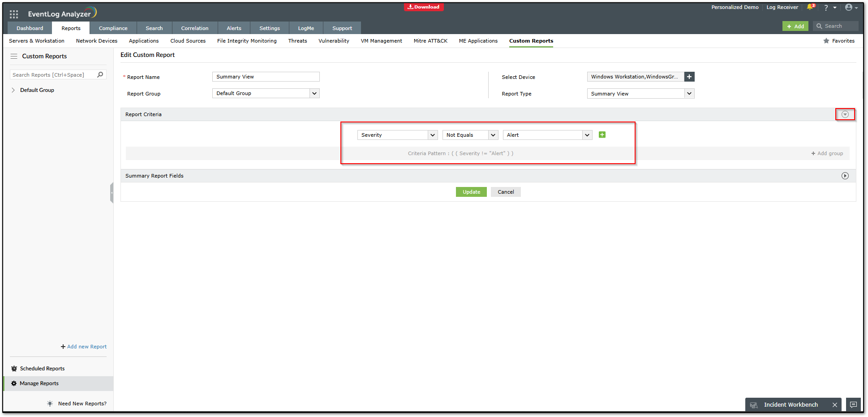Switch to the Alerts tab
The image size is (868, 417).
point(234,28)
